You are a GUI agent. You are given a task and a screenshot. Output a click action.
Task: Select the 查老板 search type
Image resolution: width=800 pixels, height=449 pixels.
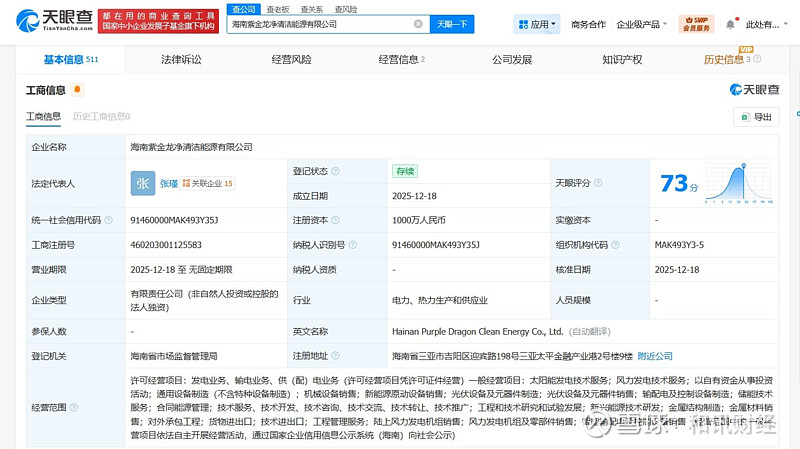pyautogui.click(x=277, y=9)
